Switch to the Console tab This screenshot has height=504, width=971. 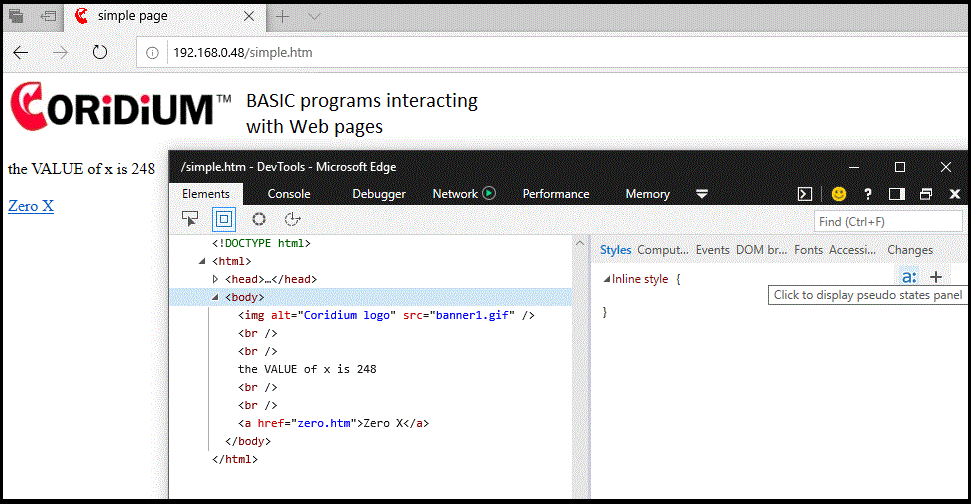[x=289, y=194]
